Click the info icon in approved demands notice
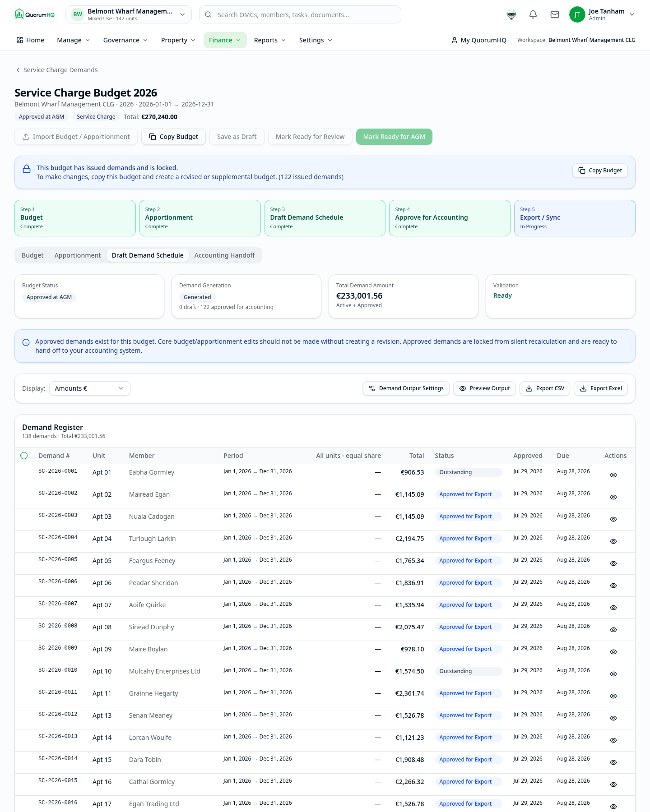Image resolution: width=650 pixels, height=812 pixels. [x=26, y=342]
